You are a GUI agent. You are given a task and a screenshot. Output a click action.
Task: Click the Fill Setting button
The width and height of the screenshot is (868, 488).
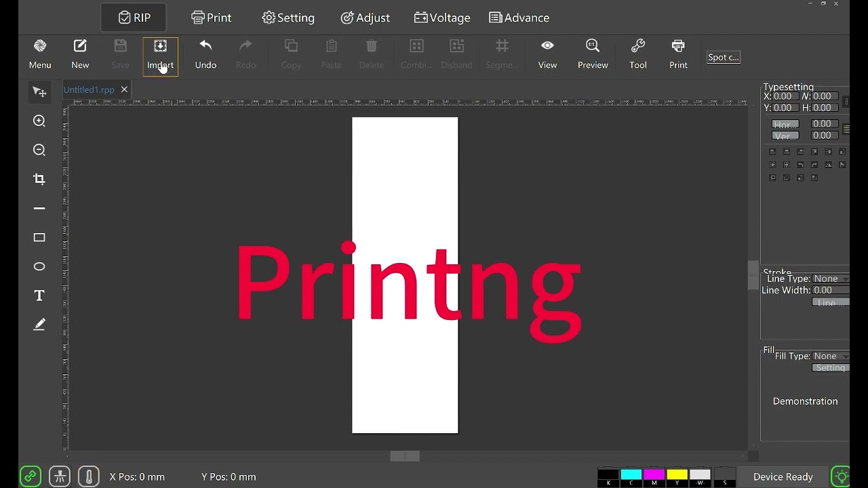pos(831,367)
